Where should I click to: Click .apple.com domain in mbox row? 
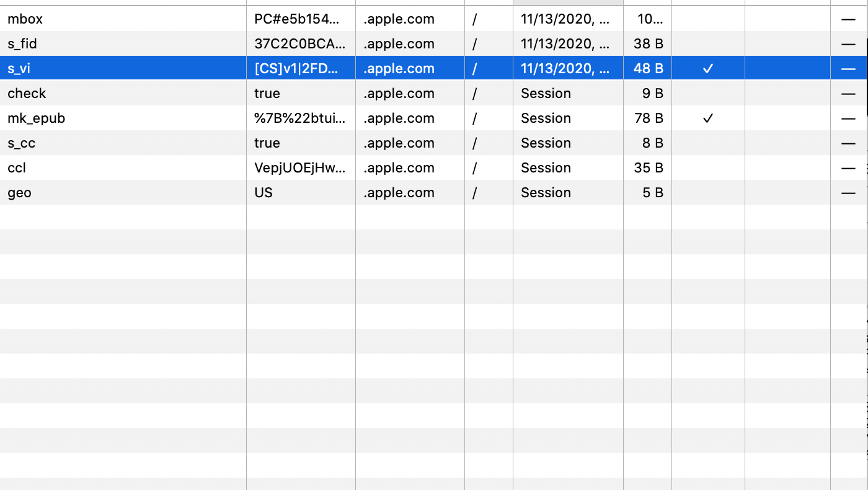click(x=399, y=19)
